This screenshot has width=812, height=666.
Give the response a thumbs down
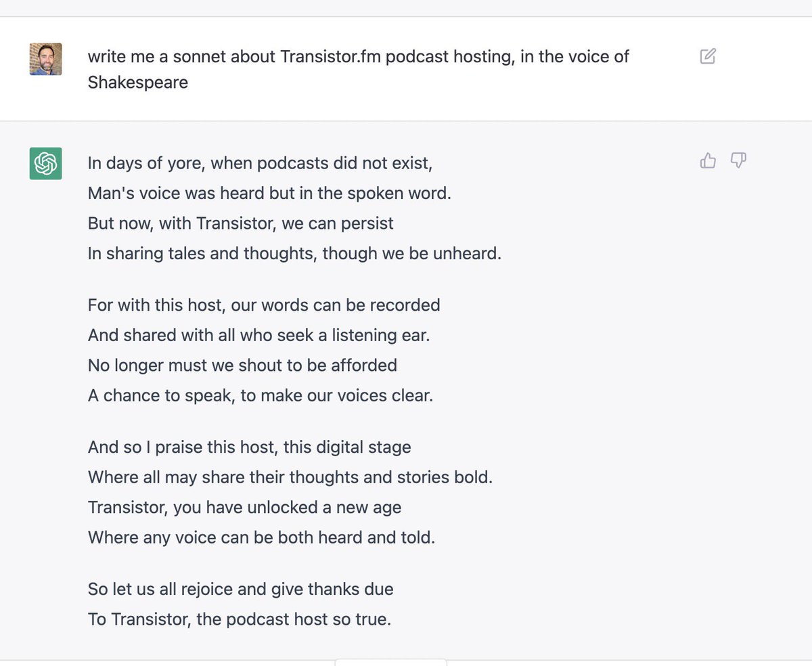coord(738,160)
